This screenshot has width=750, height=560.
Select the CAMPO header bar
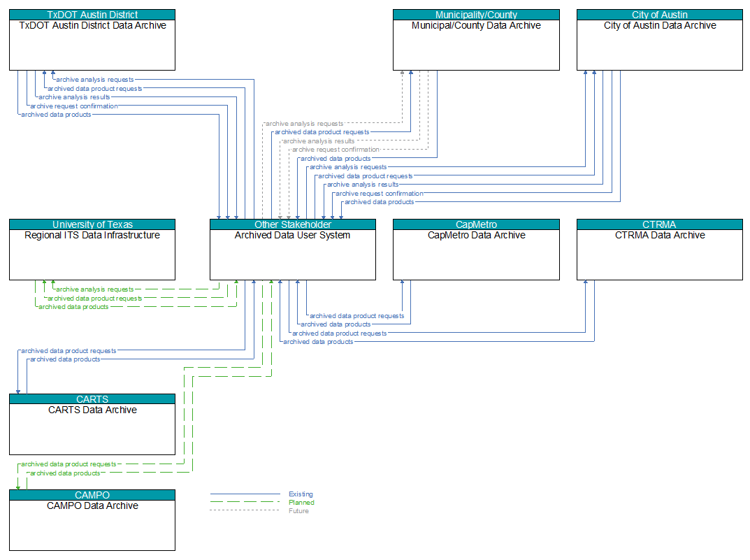[x=92, y=495]
